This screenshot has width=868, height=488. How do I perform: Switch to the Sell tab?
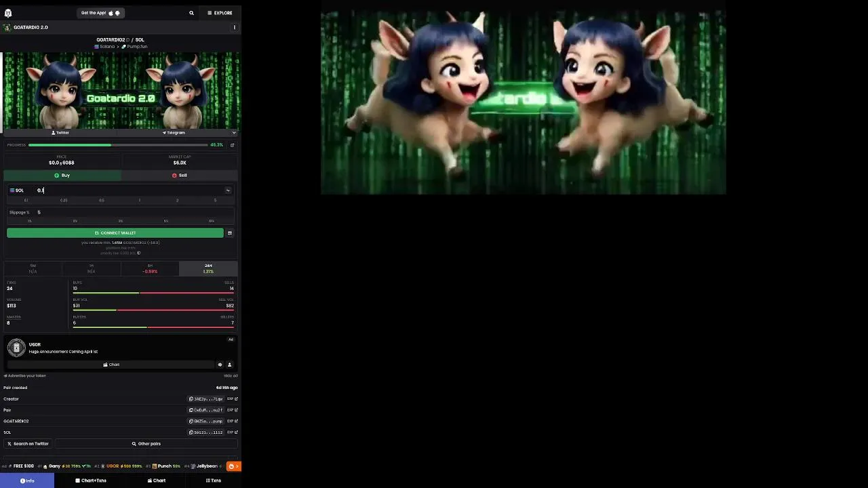coord(180,176)
